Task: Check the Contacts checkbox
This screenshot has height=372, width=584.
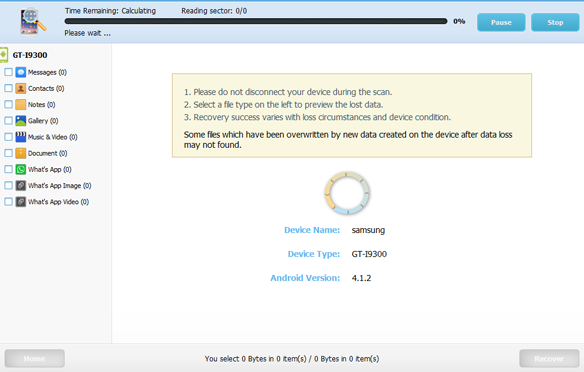Action: [x=8, y=88]
